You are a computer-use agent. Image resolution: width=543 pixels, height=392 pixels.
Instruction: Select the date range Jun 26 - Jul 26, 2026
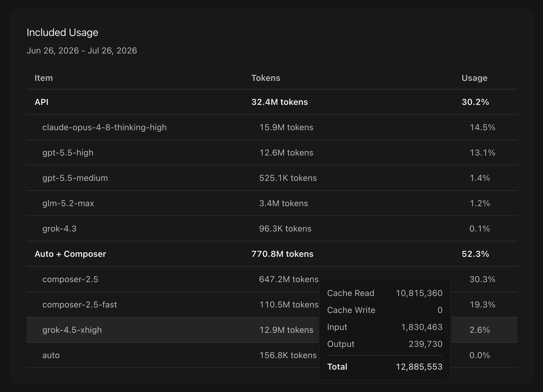coord(82,51)
